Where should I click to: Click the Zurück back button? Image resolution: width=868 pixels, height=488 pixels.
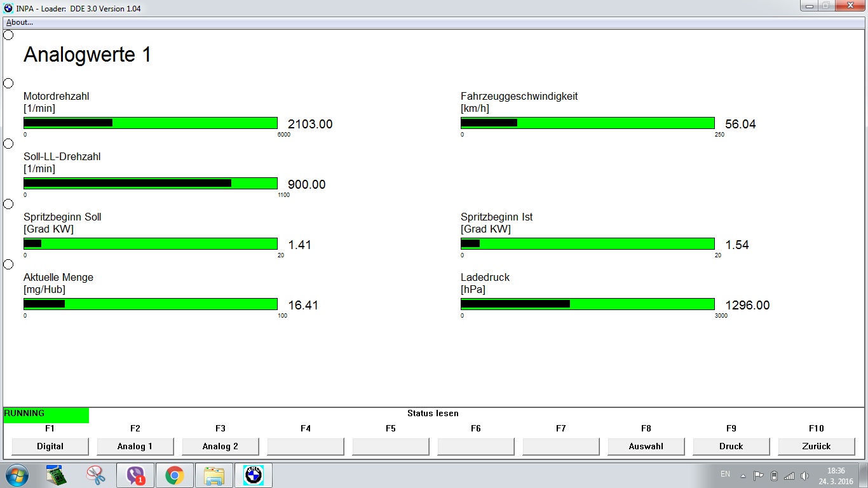(x=817, y=446)
